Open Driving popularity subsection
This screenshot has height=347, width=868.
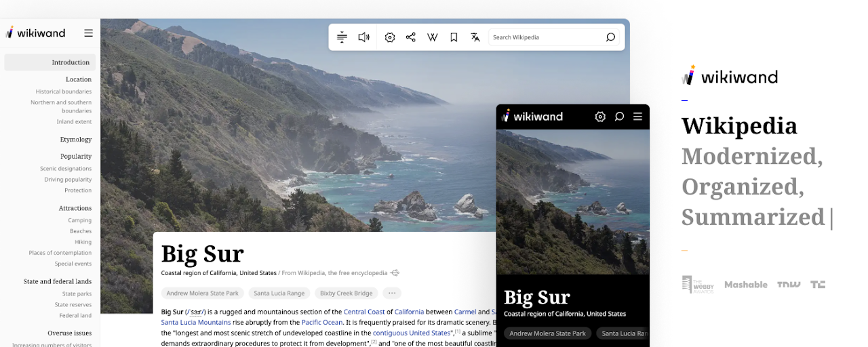click(x=68, y=180)
